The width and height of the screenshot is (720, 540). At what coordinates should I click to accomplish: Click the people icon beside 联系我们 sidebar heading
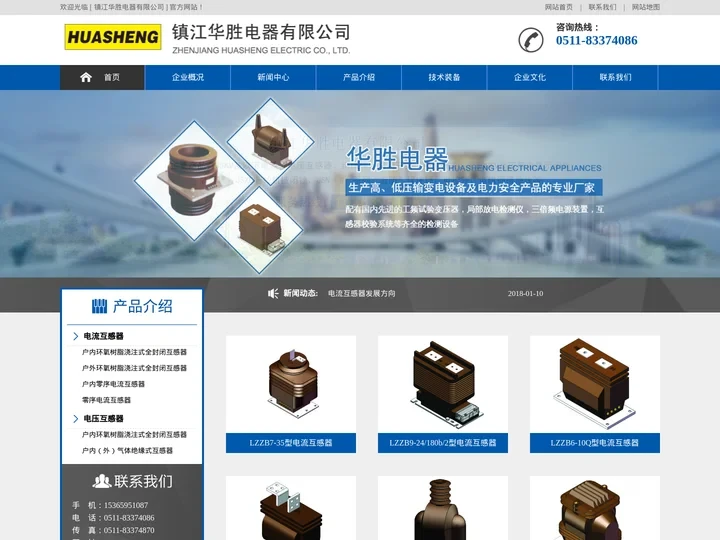coord(101,481)
